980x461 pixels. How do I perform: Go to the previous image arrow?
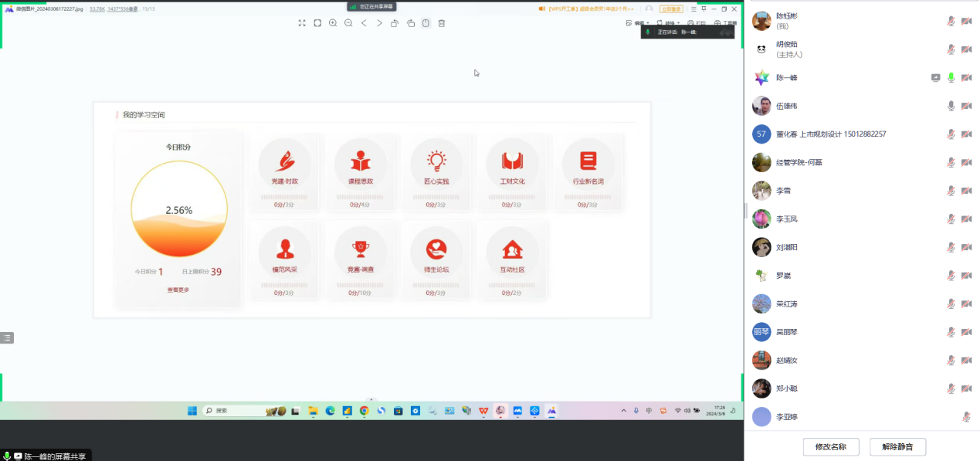[364, 23]
